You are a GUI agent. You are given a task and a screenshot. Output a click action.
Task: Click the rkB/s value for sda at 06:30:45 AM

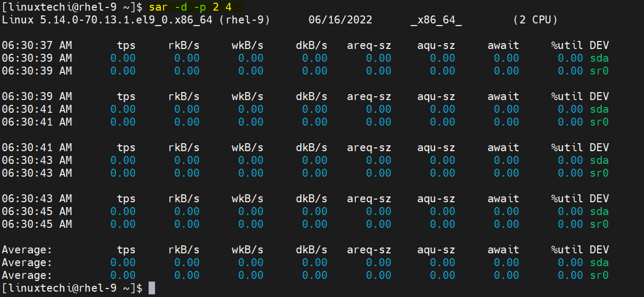click(187, 211)
